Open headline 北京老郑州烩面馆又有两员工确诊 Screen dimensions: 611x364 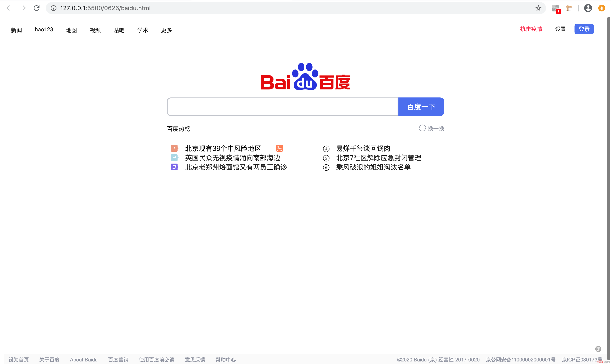tap(236, 167)
